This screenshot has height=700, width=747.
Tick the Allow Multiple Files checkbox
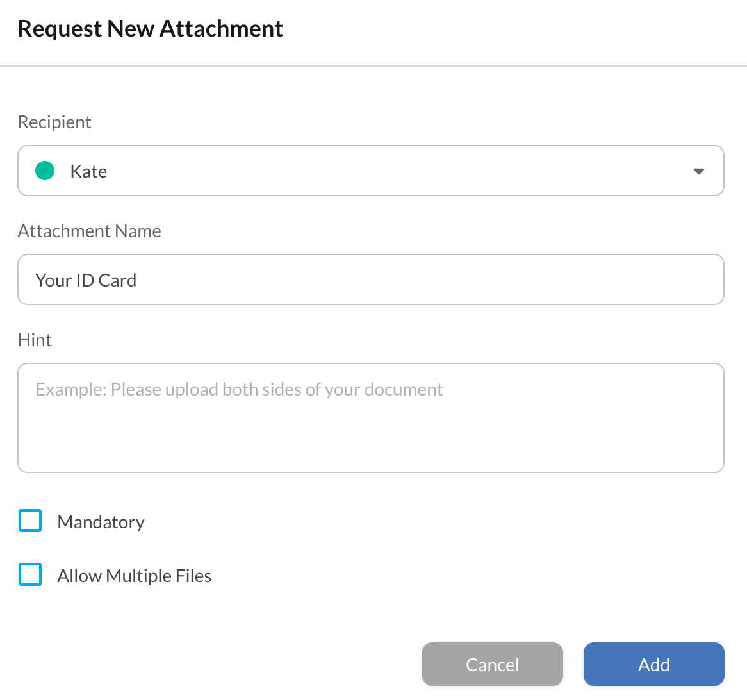coord(30,575)
